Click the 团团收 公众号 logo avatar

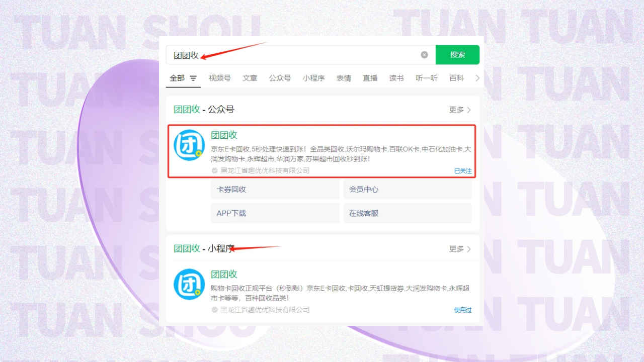point(189,145)
